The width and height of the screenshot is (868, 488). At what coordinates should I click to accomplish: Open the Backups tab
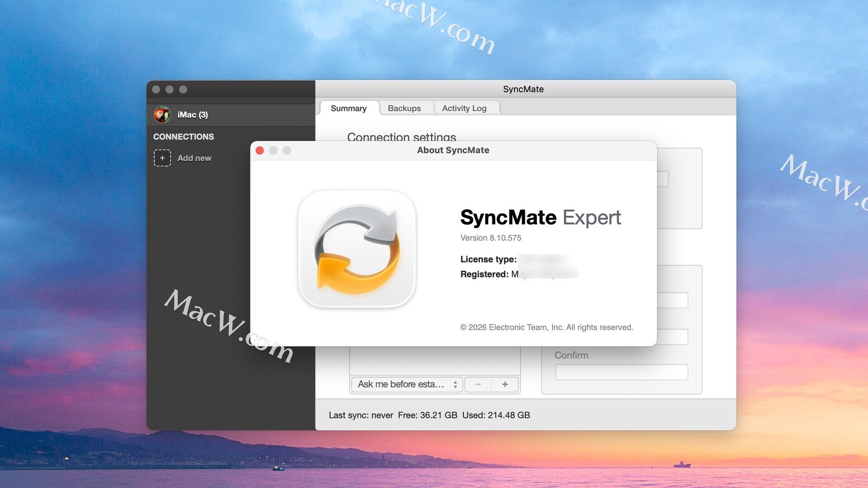(x=404, y=108)
